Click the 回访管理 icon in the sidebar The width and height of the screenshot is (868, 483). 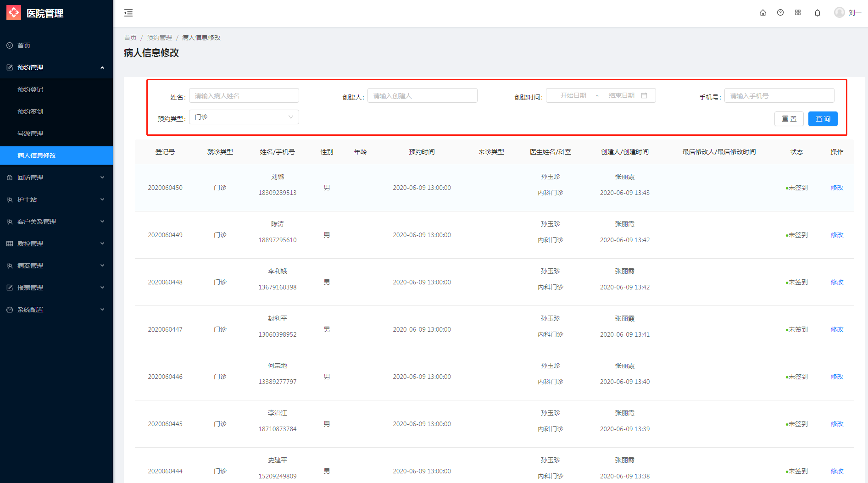10,178
